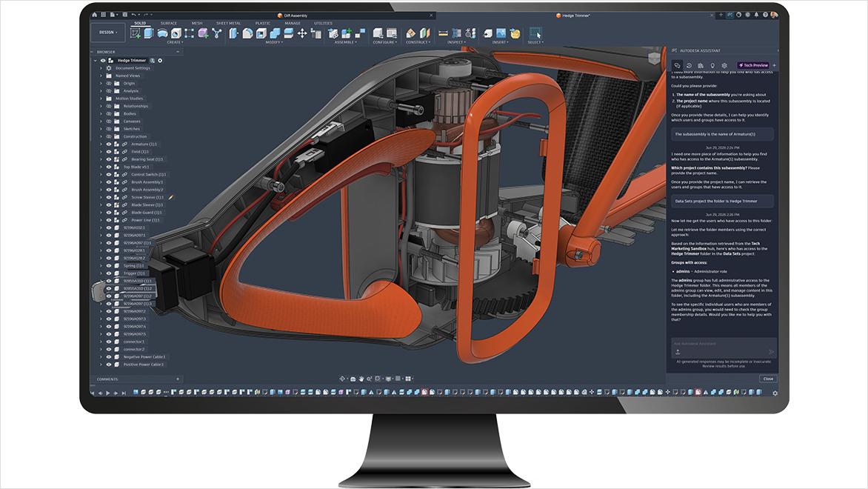
Task: Open the Design workspace dropdown
Action: tap(108, 33)
